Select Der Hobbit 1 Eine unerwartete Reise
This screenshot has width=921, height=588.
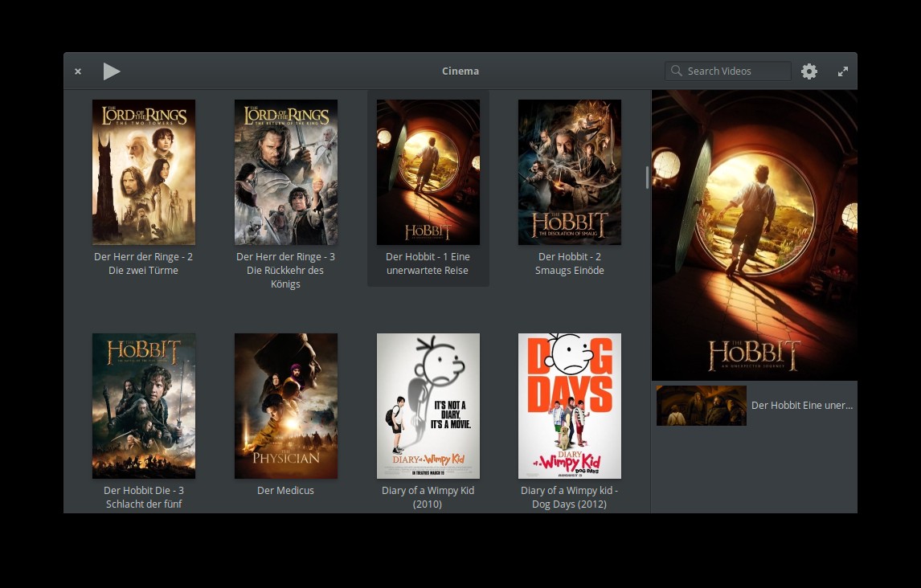[x=428, y=172]
